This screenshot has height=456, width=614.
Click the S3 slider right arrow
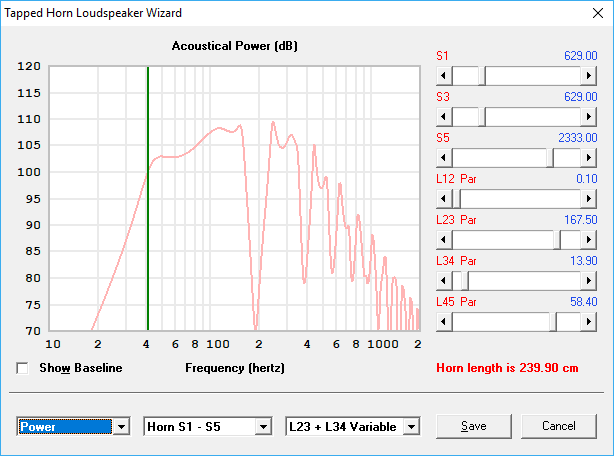coord(589,117)
